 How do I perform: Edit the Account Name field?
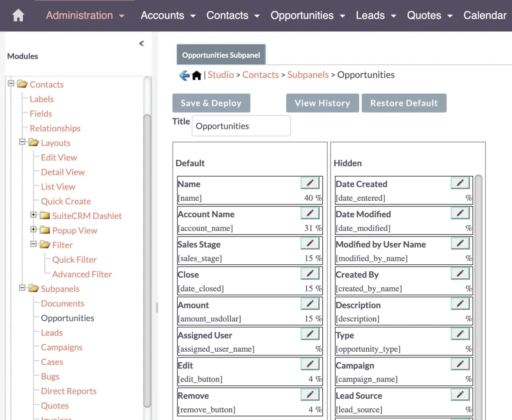click(310, 213)
